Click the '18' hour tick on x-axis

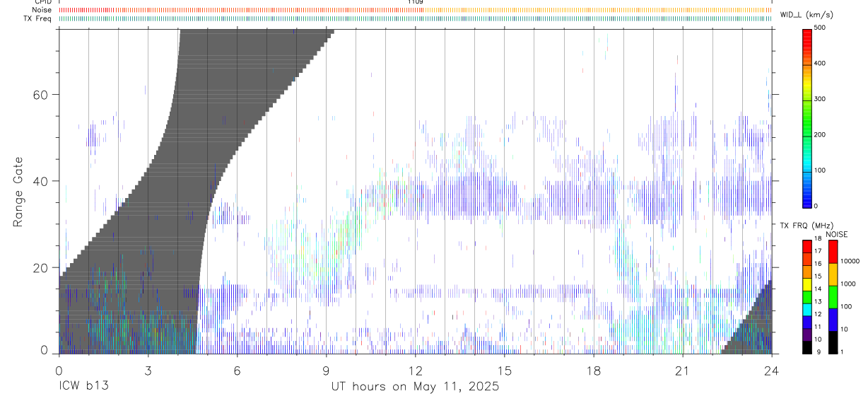(593, 370)
